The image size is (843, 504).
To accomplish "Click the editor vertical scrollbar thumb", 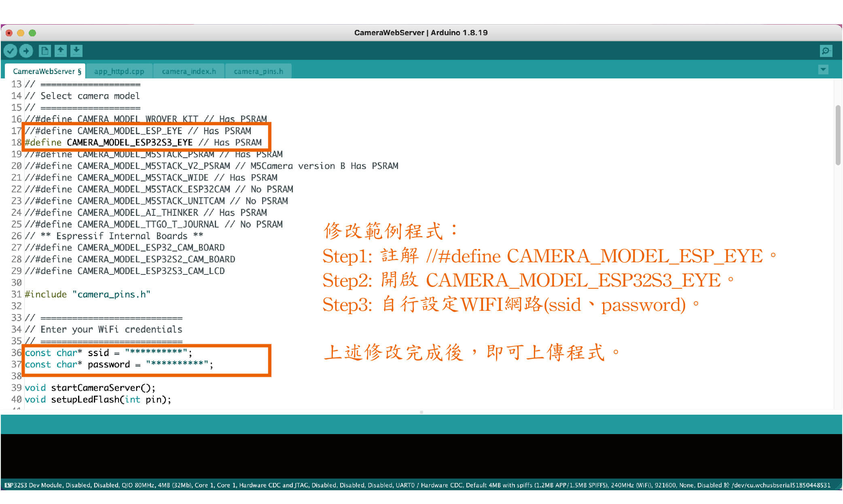I will point(838,135).
